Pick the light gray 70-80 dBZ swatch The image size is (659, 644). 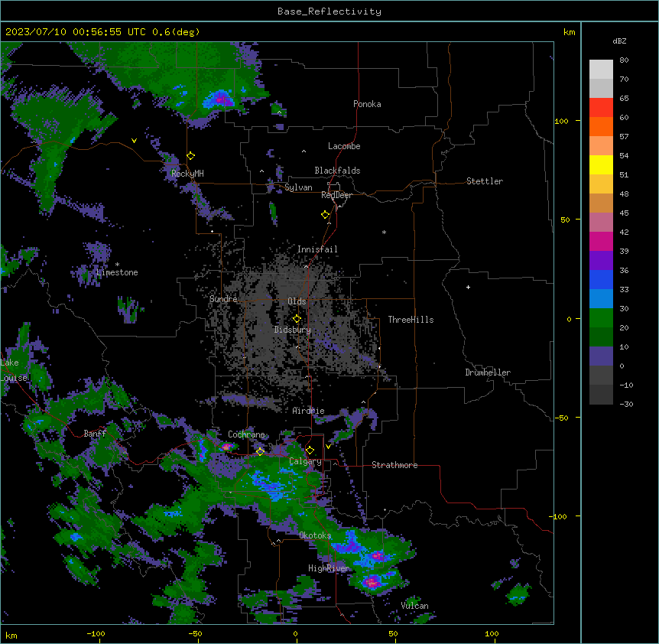pos(601,70)
